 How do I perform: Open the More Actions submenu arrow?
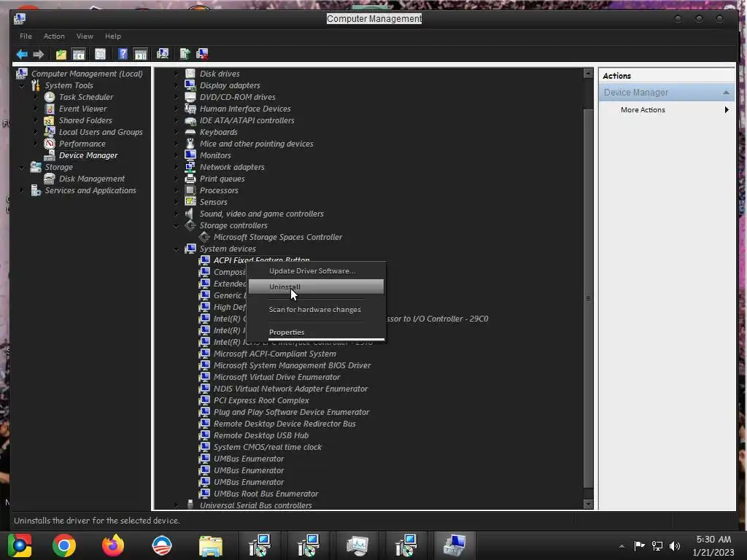pos(727,110)
